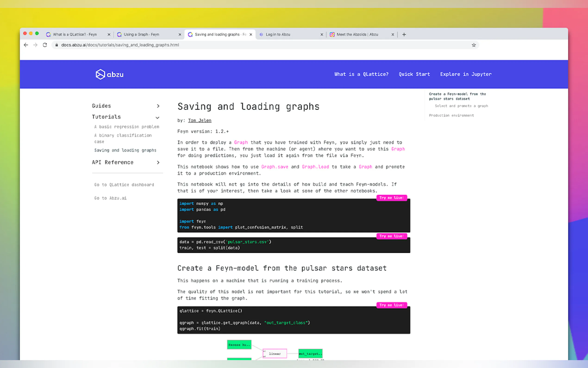588x368 pixels.
Task: Click the site lock icon in address bar
Action: coord(57,45)
